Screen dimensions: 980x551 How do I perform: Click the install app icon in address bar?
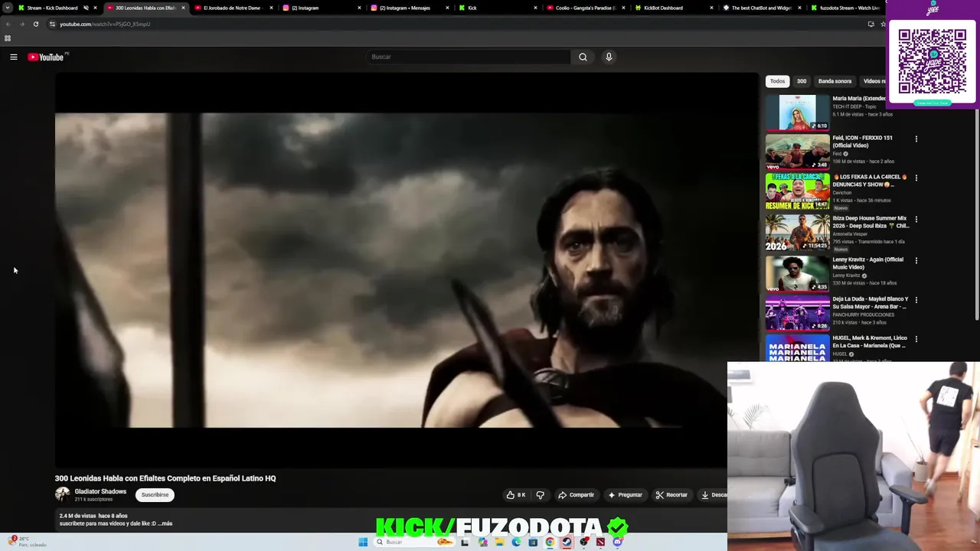(x=871, y=24)
